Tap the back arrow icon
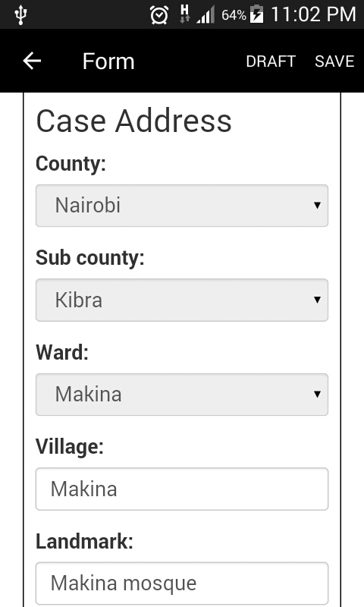 pyautogui.click(x=32, y=61)
